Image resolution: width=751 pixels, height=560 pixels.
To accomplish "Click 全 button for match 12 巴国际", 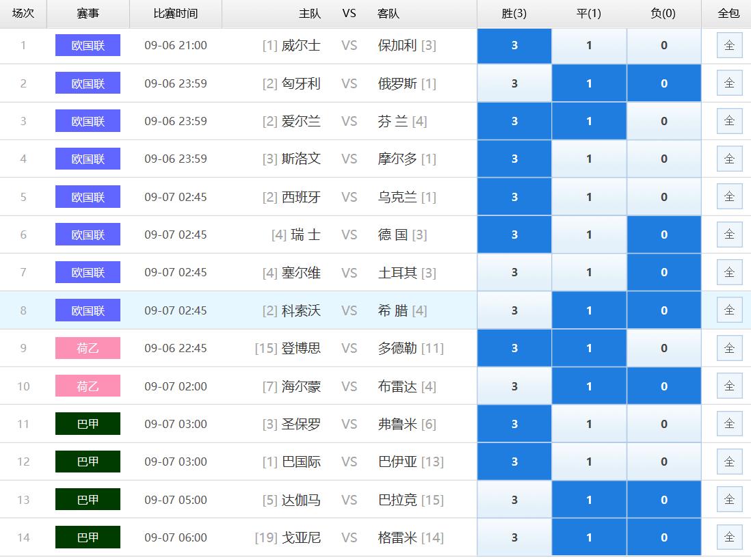I will [x=729, y=461].
